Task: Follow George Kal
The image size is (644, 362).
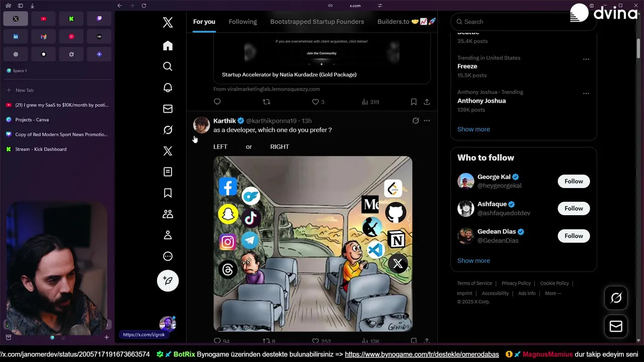Action: click(x=574, y=181)
